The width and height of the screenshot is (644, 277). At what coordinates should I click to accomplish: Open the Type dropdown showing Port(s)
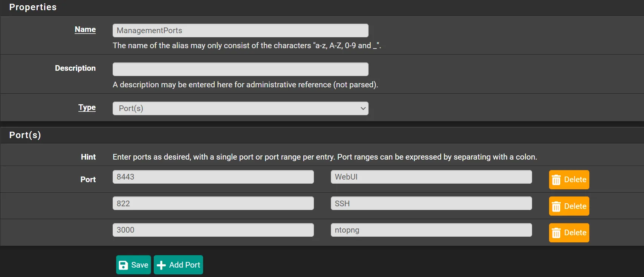240,108
